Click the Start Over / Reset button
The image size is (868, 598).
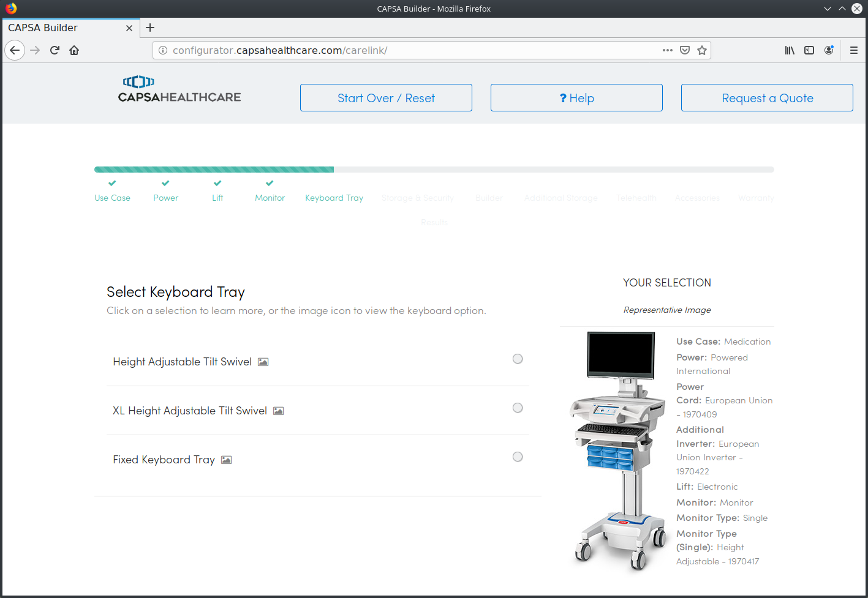click(385, 97)
